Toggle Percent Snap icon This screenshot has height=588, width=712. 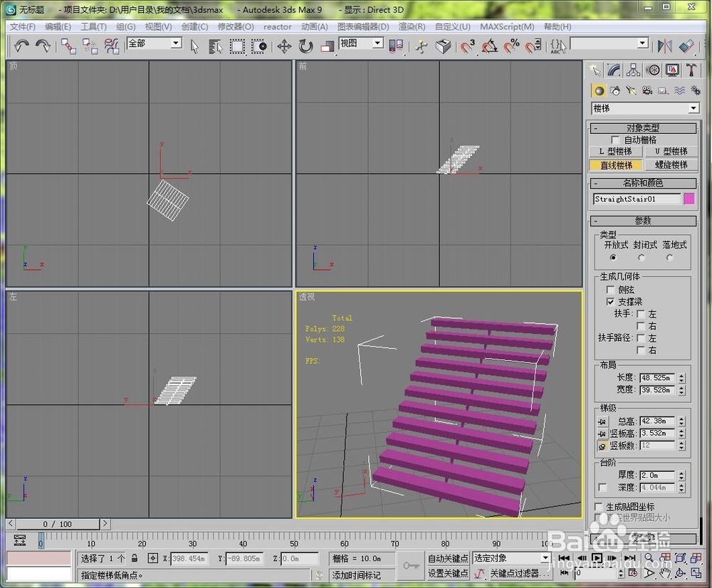pos(512,46)
